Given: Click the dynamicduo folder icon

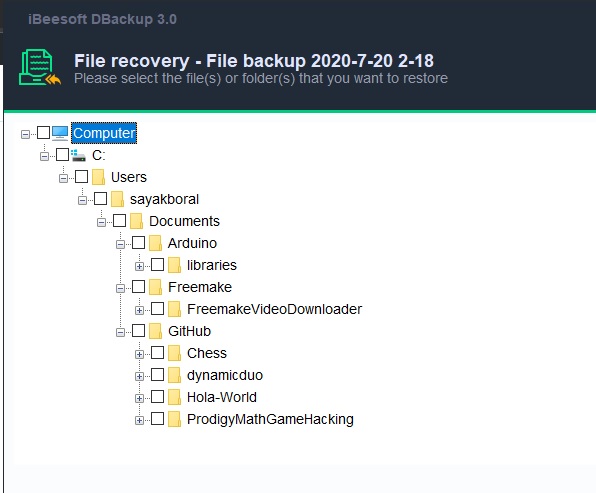Looking at the screenshot, I should point(174,376).
